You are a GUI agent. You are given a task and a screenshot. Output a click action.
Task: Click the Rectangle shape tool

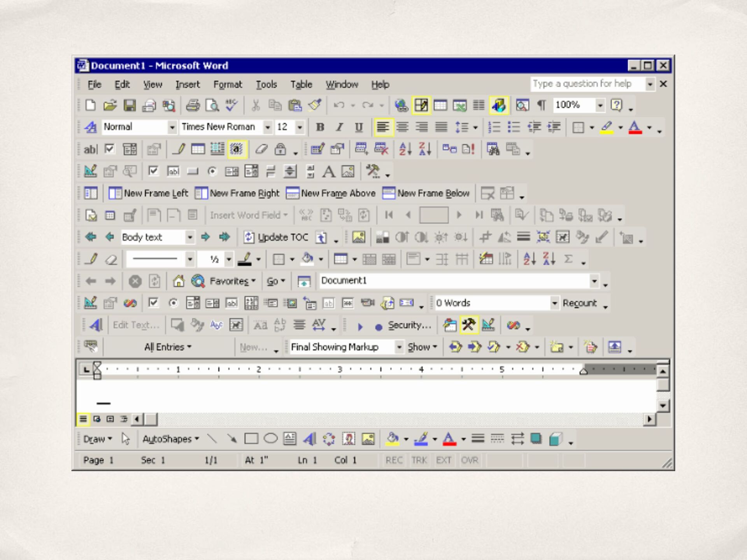[x=251, y=439]
